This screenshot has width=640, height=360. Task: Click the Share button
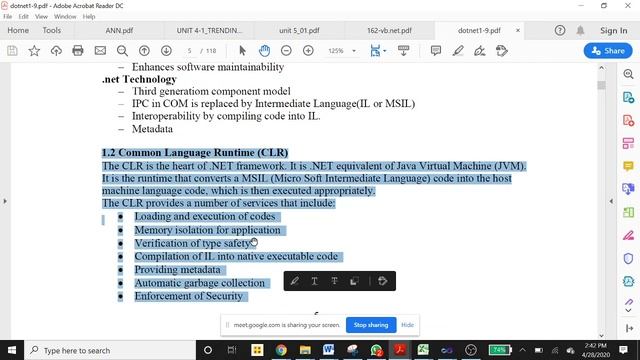tap(608, 51)
